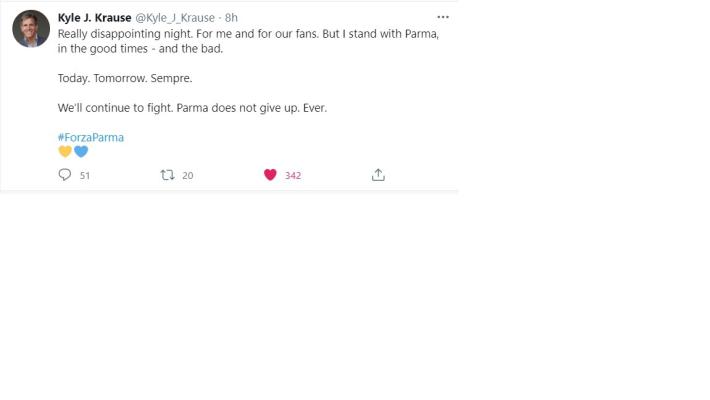Open the tweet's three-dot More menu
This screenshot has width=710, height=400.
click(443, 17)
